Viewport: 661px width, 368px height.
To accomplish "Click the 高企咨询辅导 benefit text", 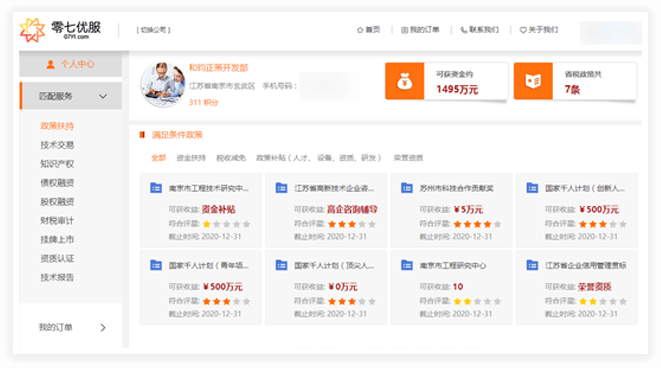I will (x=352, y=210).
